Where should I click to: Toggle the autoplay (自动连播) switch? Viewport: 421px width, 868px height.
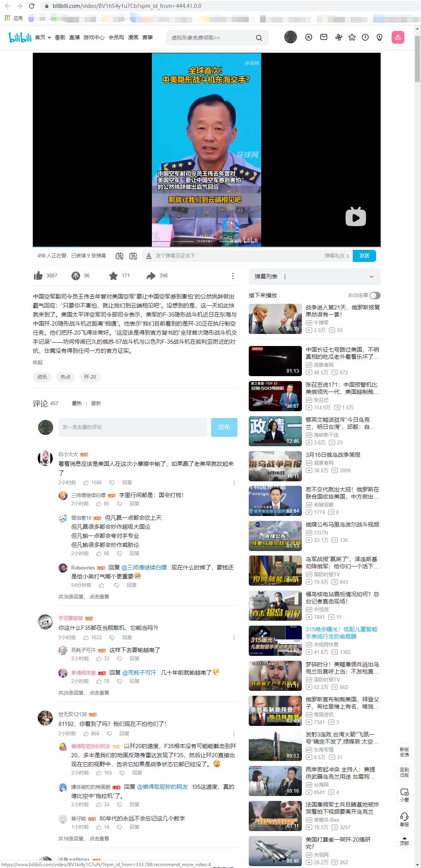pos(375,295)
